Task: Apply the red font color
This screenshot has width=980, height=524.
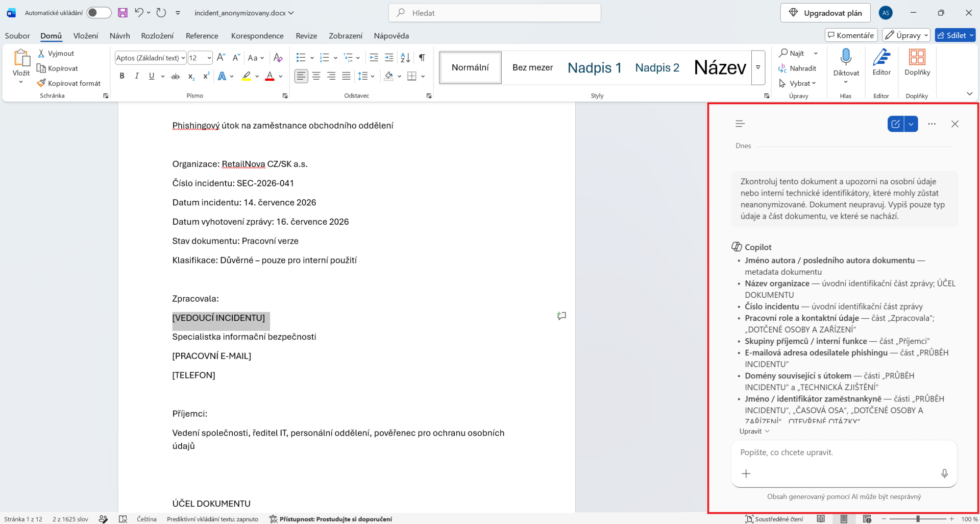Action: tap(270, 76)
